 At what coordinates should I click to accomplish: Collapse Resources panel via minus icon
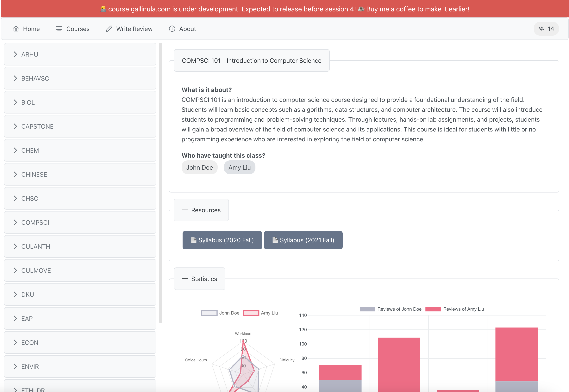coord(185,210)
